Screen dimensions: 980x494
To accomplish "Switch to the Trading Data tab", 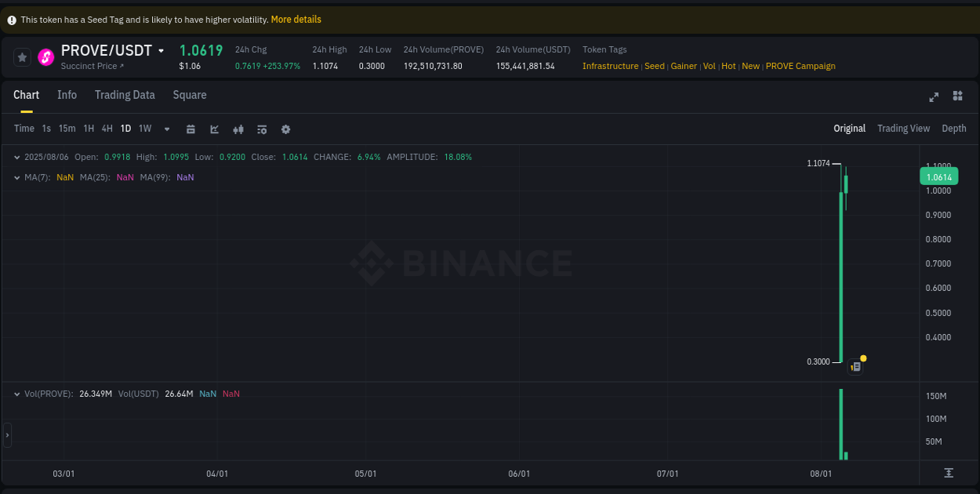I will pyautogui.click(x=125, y=95).
